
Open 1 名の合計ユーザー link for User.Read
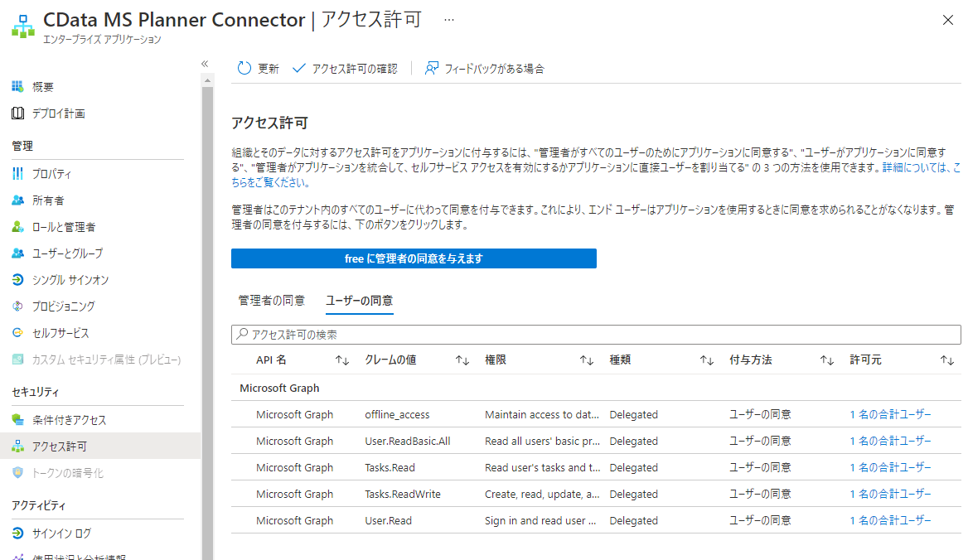click(890, 520)
